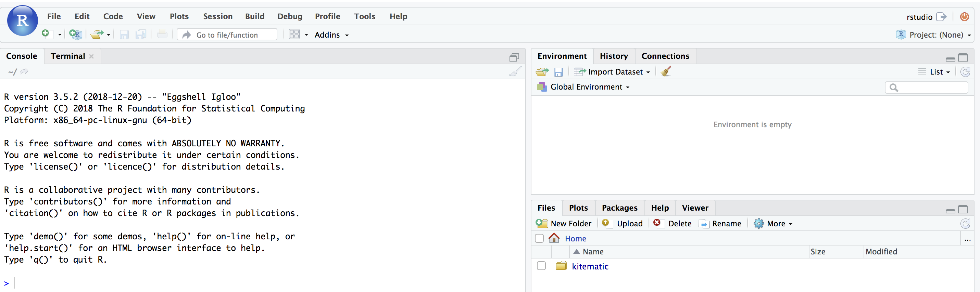Open the File menu
Image resolution: width=980 pixels, height=292 pixels.
(x=54, y=16)
